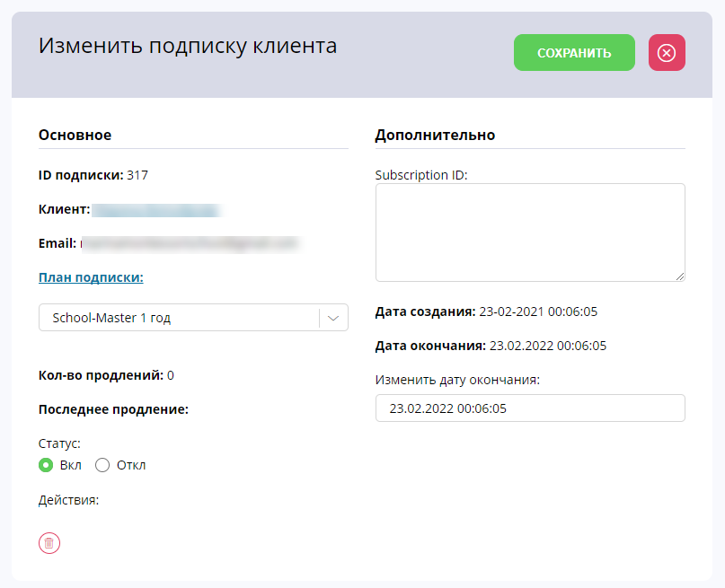
Task: Click the ID подписки value 317
Action: click(x=137, y=175)
